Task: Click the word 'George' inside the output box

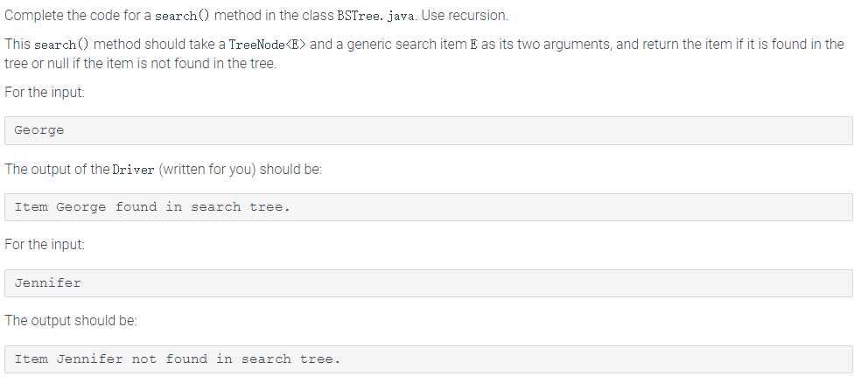Action: 80,207
